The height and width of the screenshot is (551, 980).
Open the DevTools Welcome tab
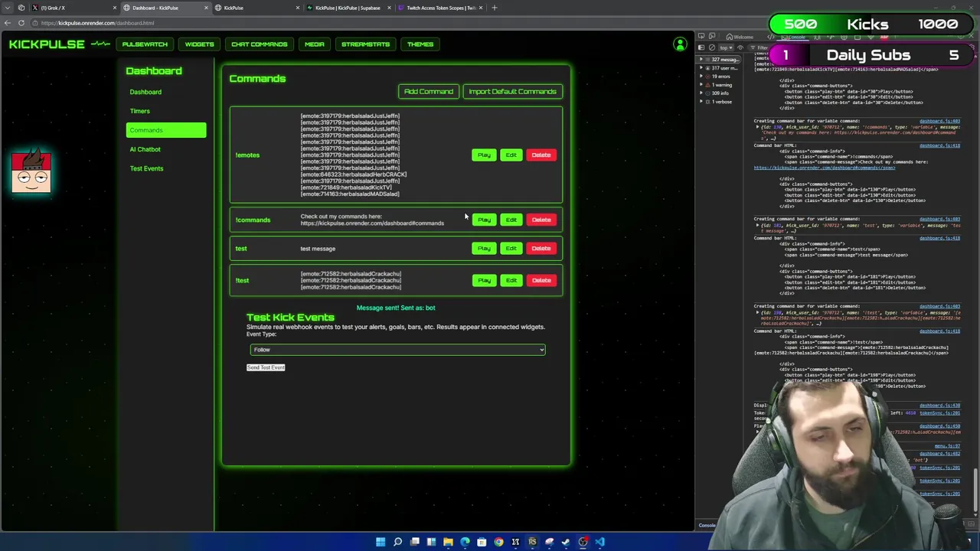pos(740,37)
